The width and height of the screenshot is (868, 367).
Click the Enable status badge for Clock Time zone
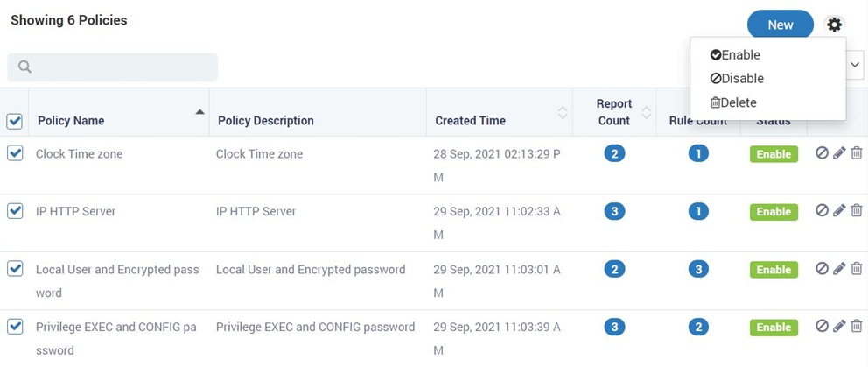tap(773, 154)
